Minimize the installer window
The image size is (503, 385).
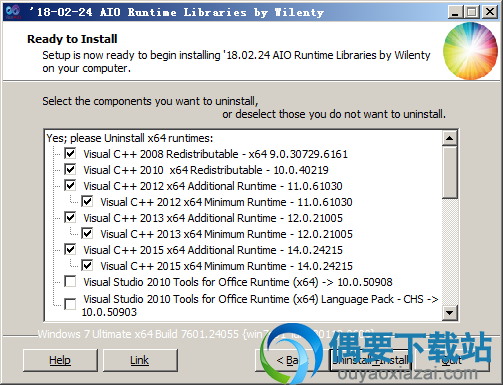[455, 12]
